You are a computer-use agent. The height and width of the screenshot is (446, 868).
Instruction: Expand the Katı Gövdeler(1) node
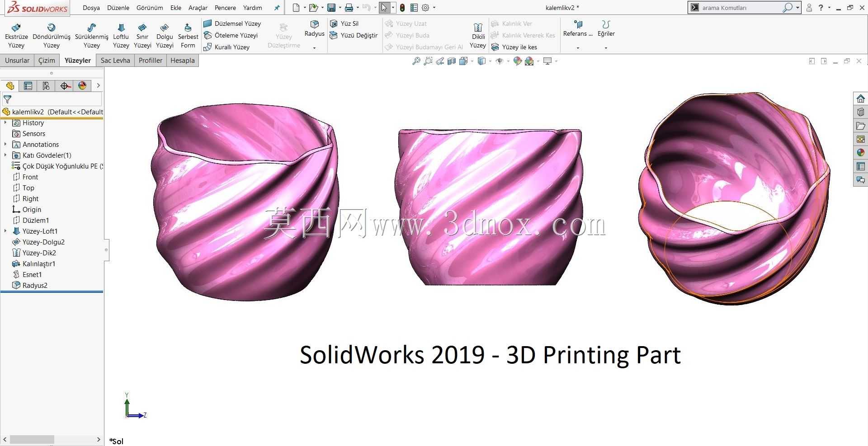coord(5,155)
